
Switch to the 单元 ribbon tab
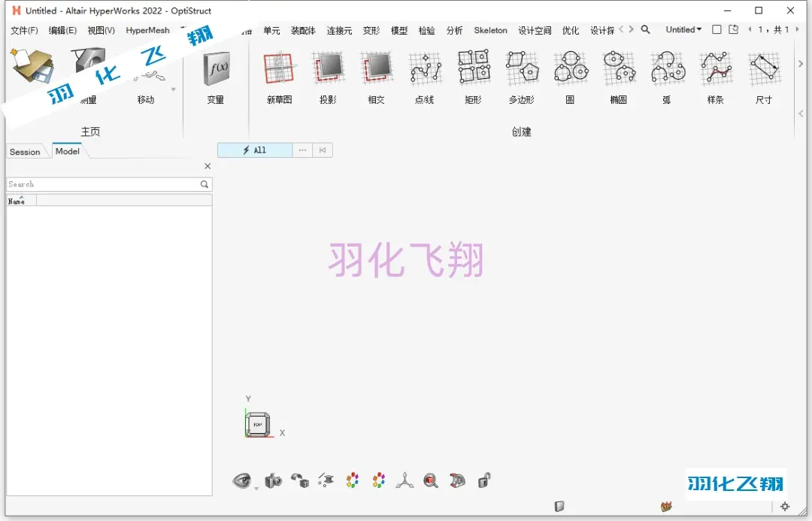271,31
